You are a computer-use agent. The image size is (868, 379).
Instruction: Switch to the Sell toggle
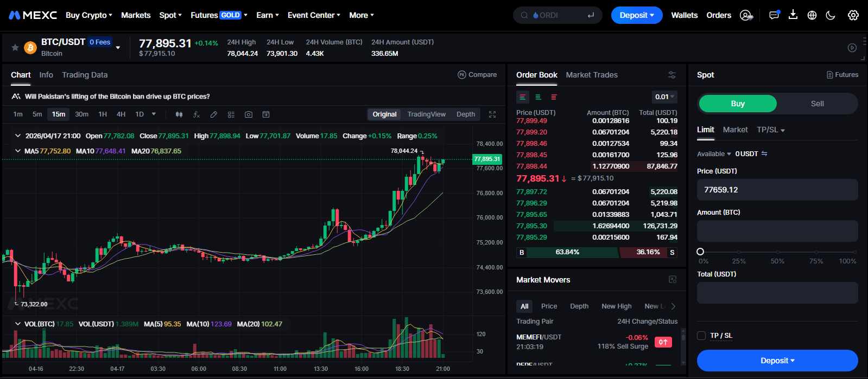[817, 104]
